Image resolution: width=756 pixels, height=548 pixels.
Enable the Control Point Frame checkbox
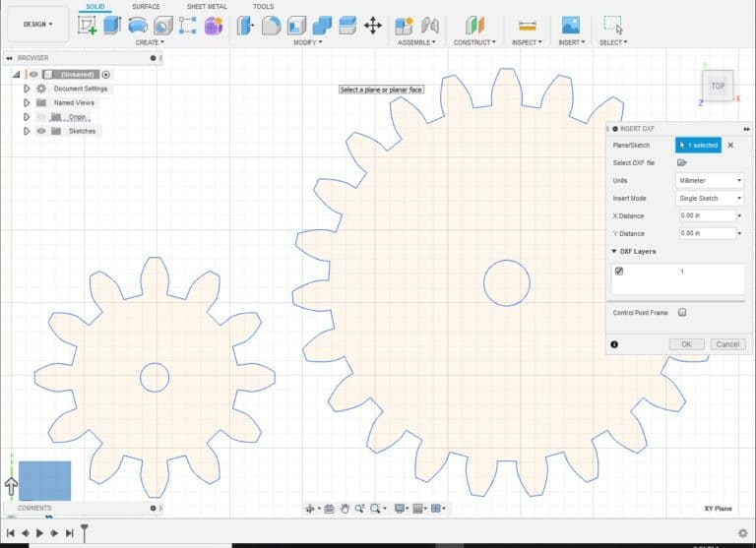click(682, 313)
